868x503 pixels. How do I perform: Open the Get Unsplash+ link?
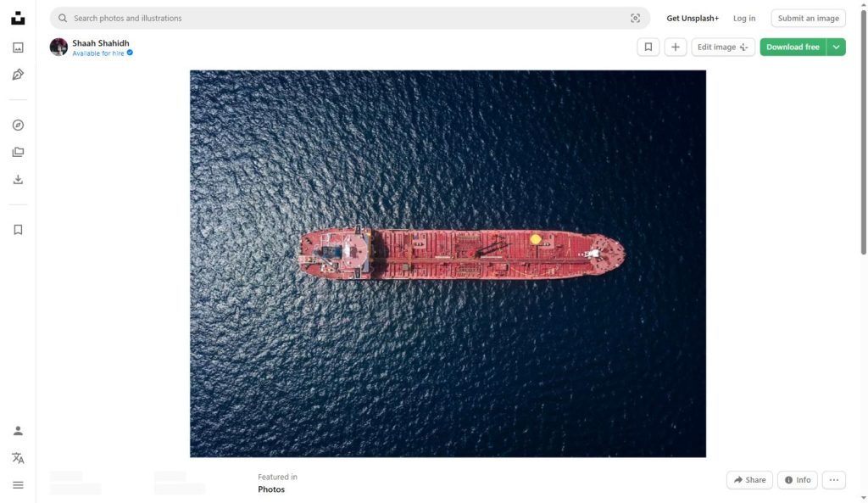[693, 19]
